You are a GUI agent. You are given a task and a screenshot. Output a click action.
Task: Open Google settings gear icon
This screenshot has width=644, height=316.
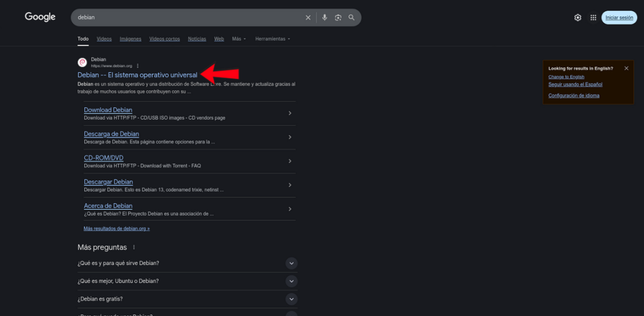click(x=578, y=18)
